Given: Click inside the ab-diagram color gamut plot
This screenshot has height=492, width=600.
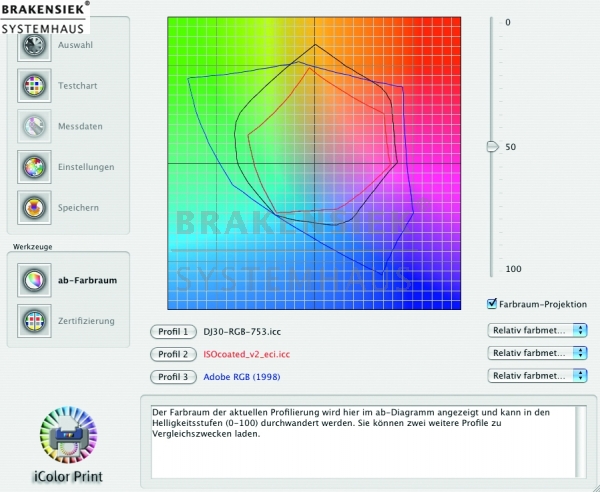Looking at the screenshot, I should pyautogui.click(x=314, y=163).
